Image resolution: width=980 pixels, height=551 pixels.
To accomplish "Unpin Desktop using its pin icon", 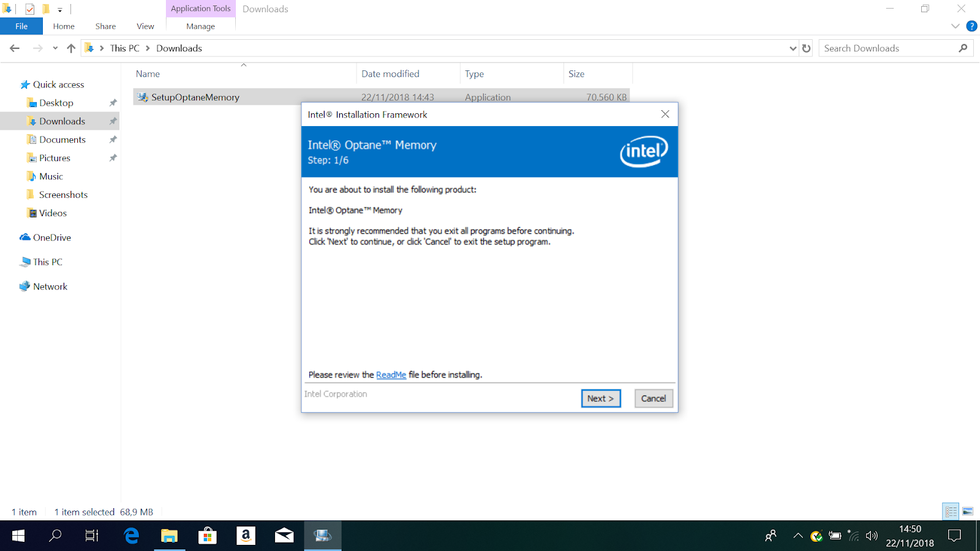I will pos(113,103).
